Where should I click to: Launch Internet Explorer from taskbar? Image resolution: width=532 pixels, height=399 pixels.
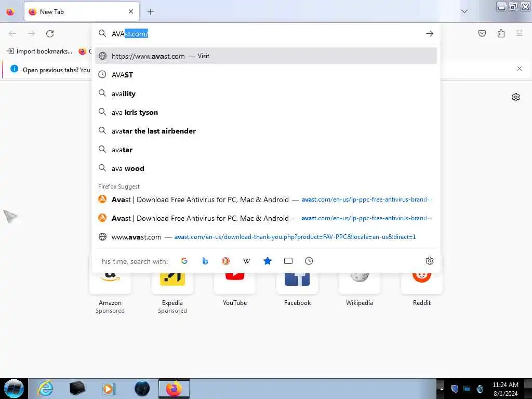pos(46,389)
